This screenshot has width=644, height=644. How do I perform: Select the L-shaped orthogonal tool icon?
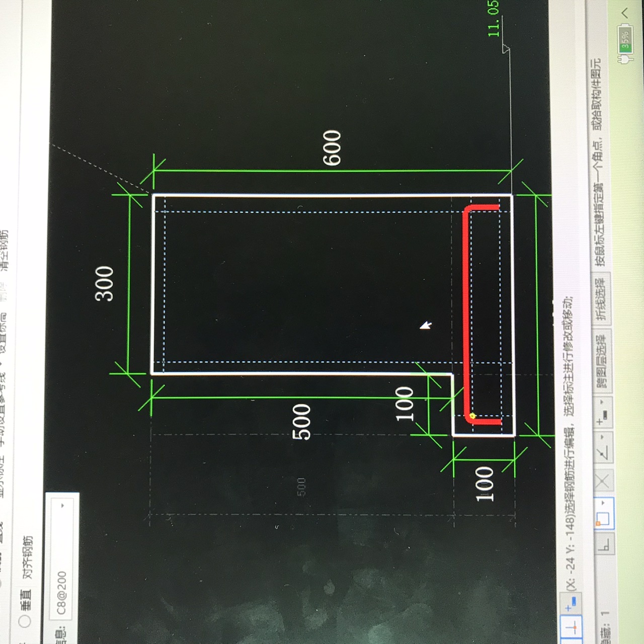tap(604, 544)
